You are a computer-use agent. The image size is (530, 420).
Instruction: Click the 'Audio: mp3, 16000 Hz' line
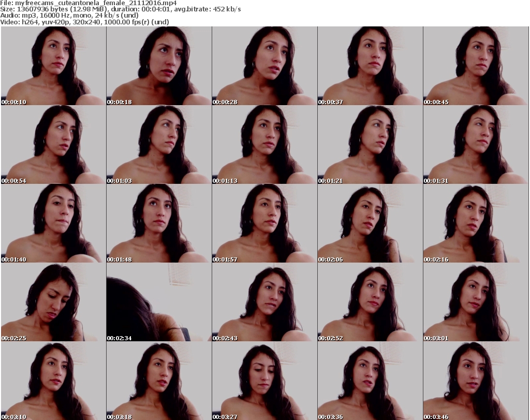pos(69,16)
